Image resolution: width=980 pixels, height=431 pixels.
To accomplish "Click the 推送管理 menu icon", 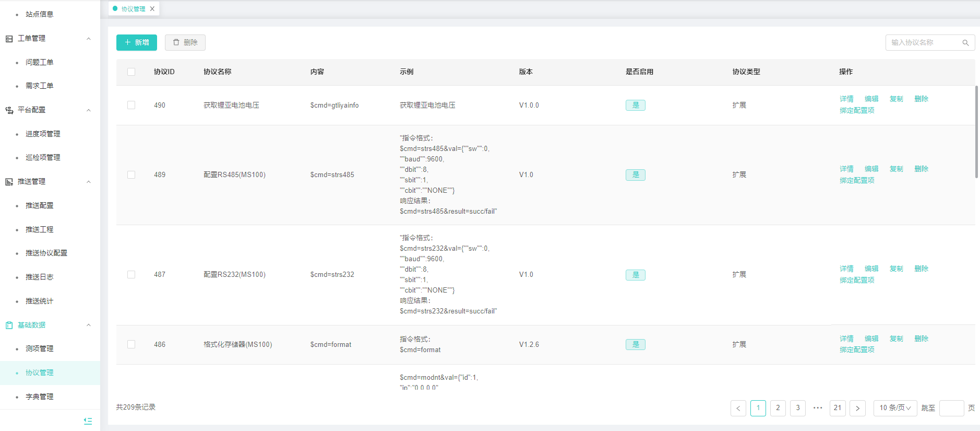I will (9, 182).
